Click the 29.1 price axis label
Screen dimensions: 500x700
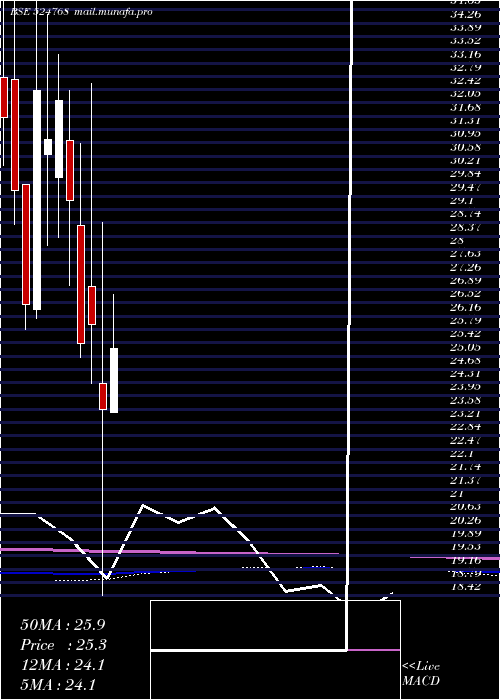tap(462, 200)
